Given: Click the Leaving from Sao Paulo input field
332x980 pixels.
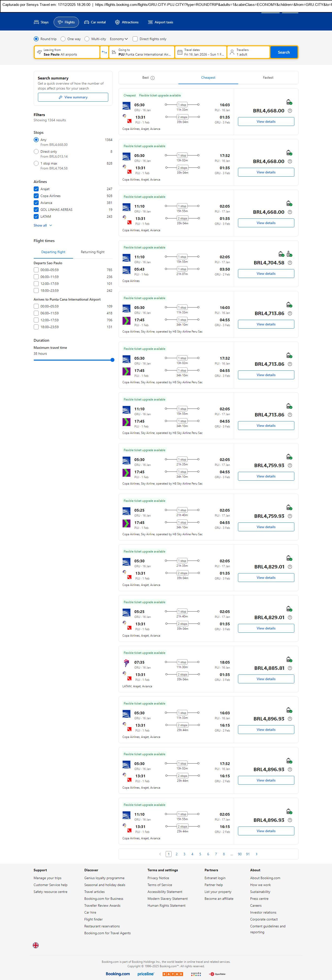Looking at the screenshot, I should (x=67, y=52).
